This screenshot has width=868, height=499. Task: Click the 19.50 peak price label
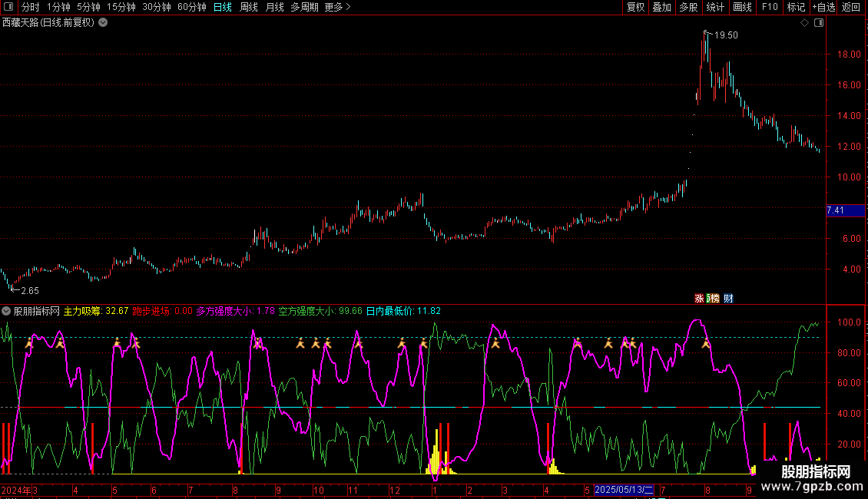coord(726,35)
